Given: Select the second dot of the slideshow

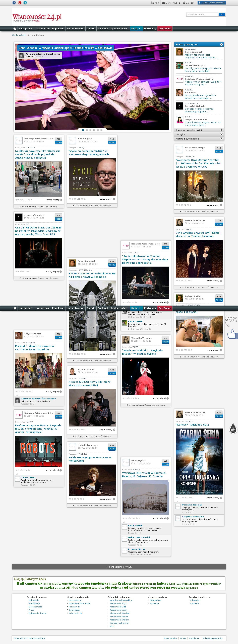Looking at the screenshot, I should click(87, 130).
